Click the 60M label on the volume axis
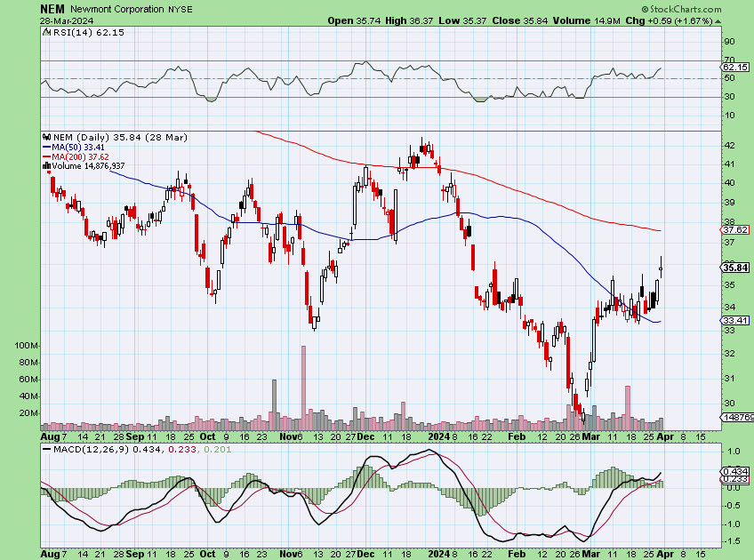This screenshot has height=560, width=754. point(28,380)
